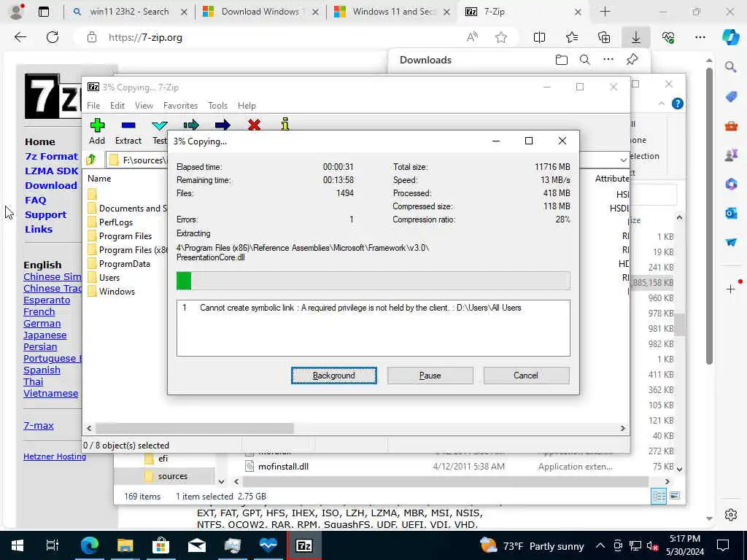Open downloads folder icon in Downloads panel

click(562, 60)
